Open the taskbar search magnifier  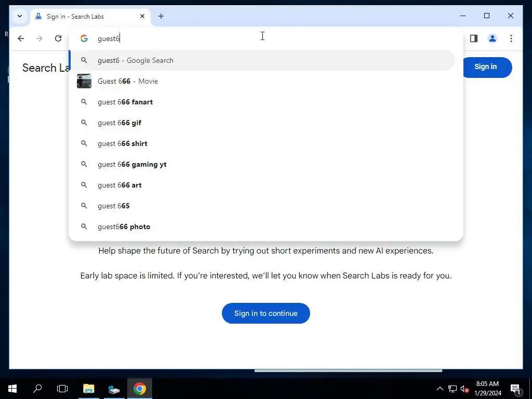(x=37, y=389)
